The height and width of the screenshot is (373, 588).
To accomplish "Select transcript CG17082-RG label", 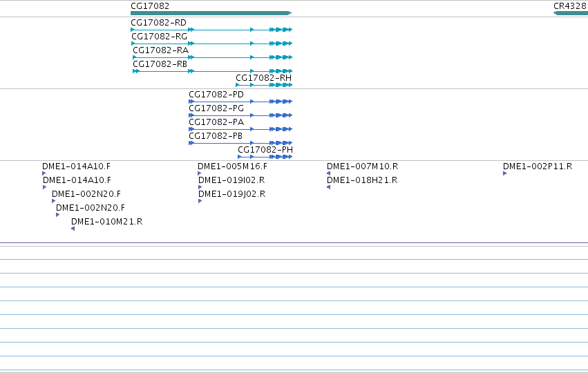I will [160, 37].
